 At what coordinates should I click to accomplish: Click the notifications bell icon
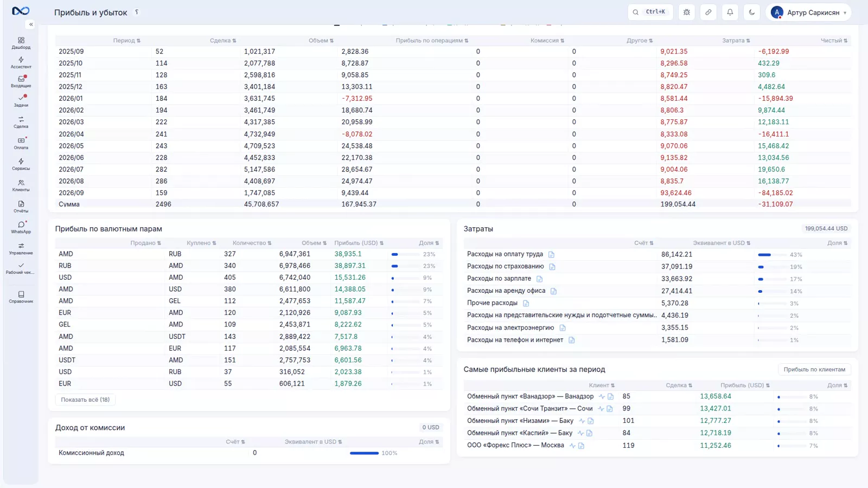[730, 12]
